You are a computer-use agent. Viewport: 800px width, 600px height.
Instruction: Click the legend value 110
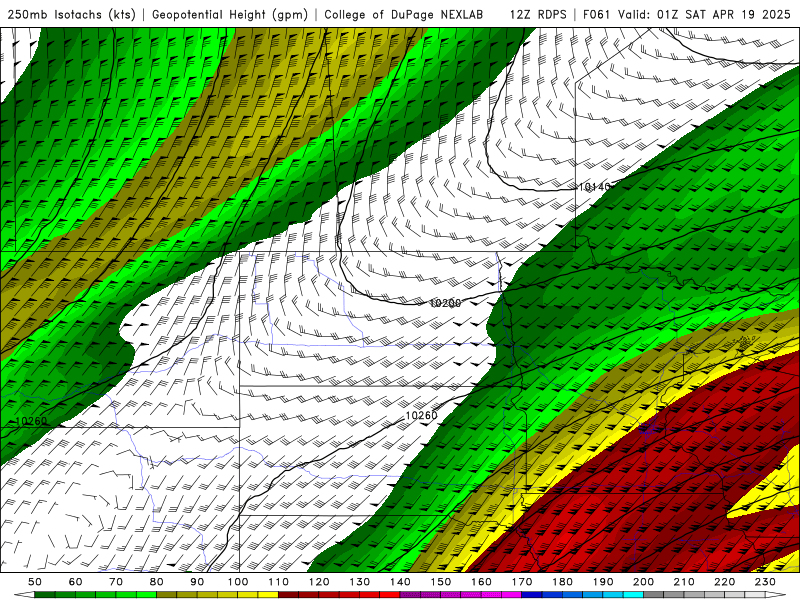tap(279, 582)
